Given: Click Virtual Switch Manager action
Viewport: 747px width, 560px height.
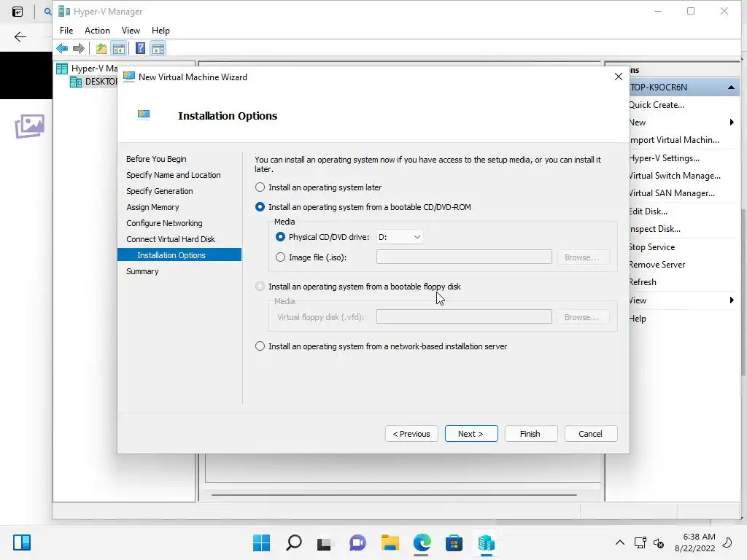Looking at the screenshot, I should [675, 176].
